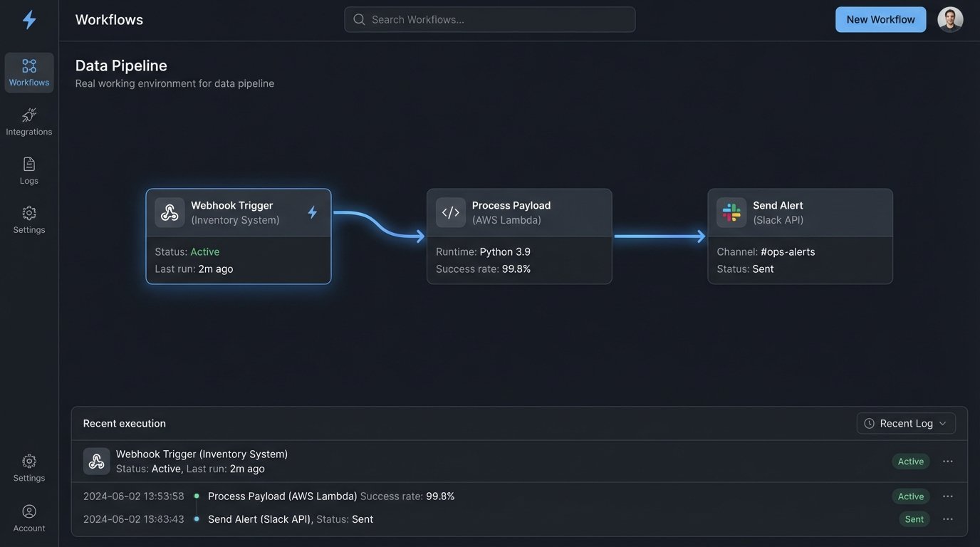
Task: Open the Integrations panel icon
Action: tap(28, 114)
